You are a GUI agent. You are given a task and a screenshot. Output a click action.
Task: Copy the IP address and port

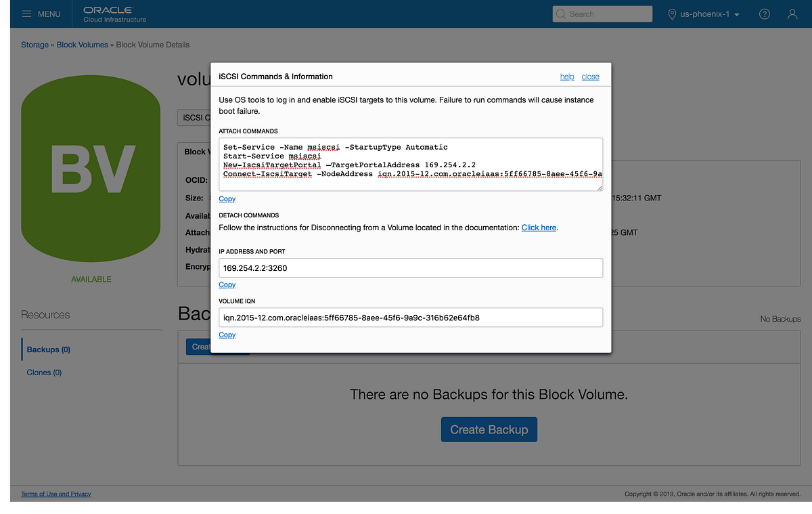(x=227, y=284)
